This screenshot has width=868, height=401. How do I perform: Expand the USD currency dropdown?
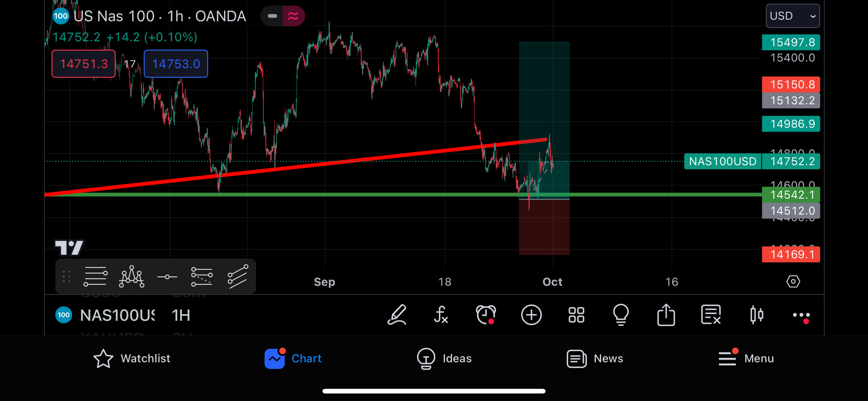(x=792, y=16)
